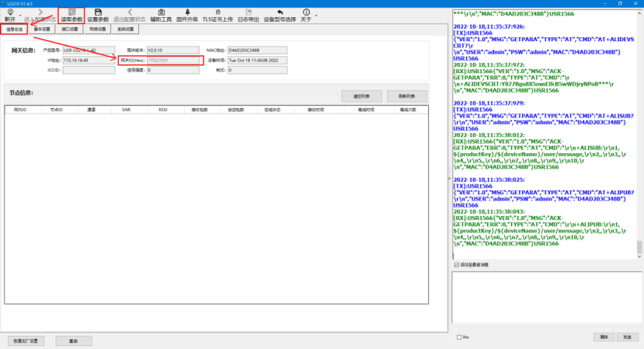Viewport: 644px width, 349px height.
Task: Switch to the 基本设置 tab
Action: click(42, 30)
